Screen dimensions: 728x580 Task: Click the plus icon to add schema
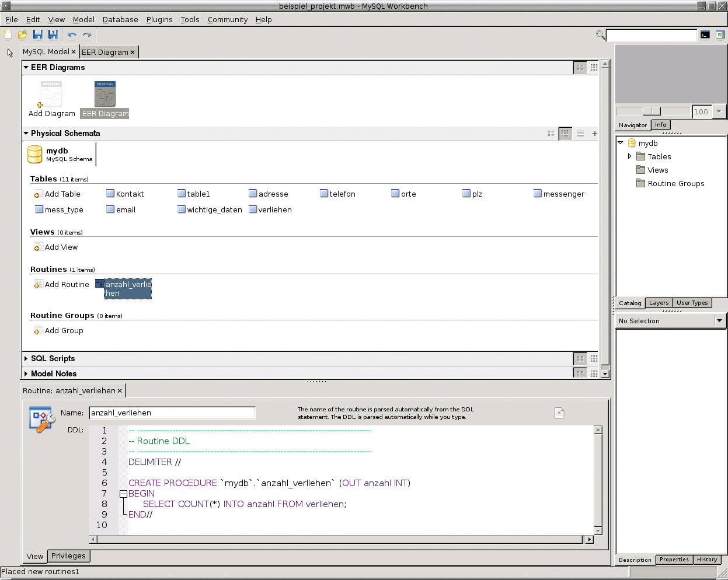click(x=595, y=134)
